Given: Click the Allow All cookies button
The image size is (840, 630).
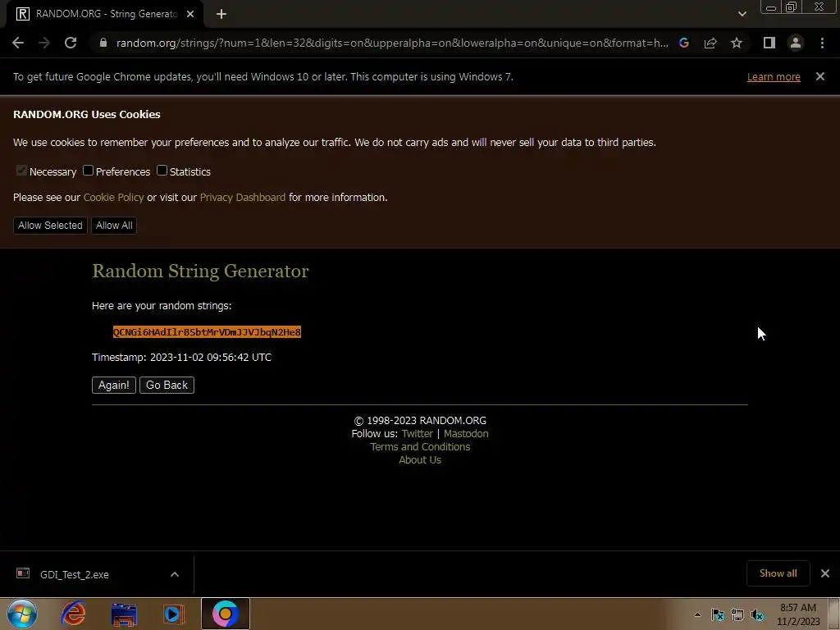Looking at the screenshot, I should pos(114,226).
